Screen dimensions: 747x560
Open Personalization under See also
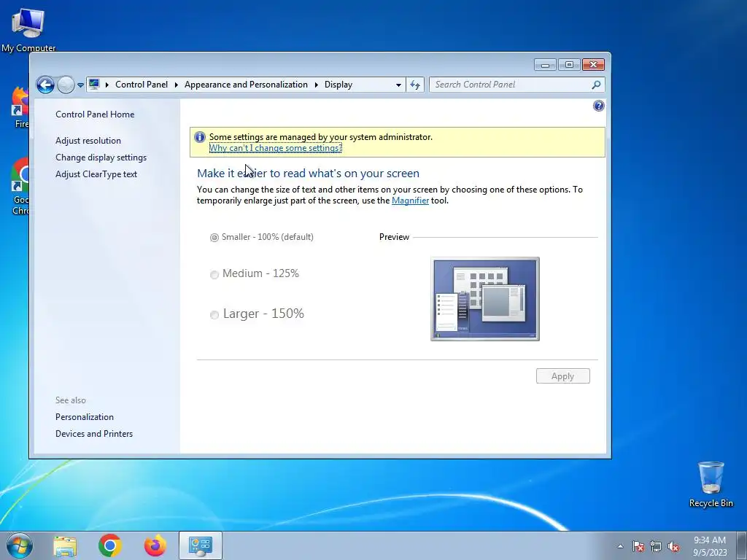pyautogui.click(x=85, y=416)
